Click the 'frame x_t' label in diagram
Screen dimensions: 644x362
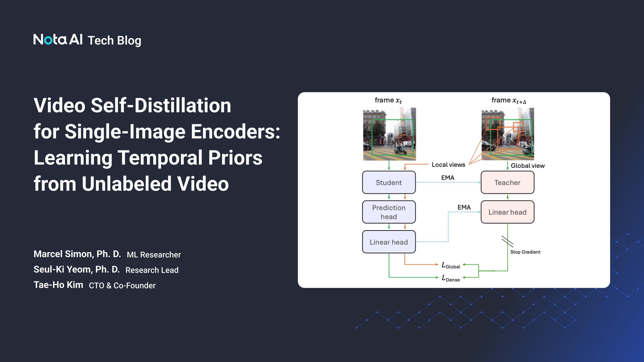388,100
